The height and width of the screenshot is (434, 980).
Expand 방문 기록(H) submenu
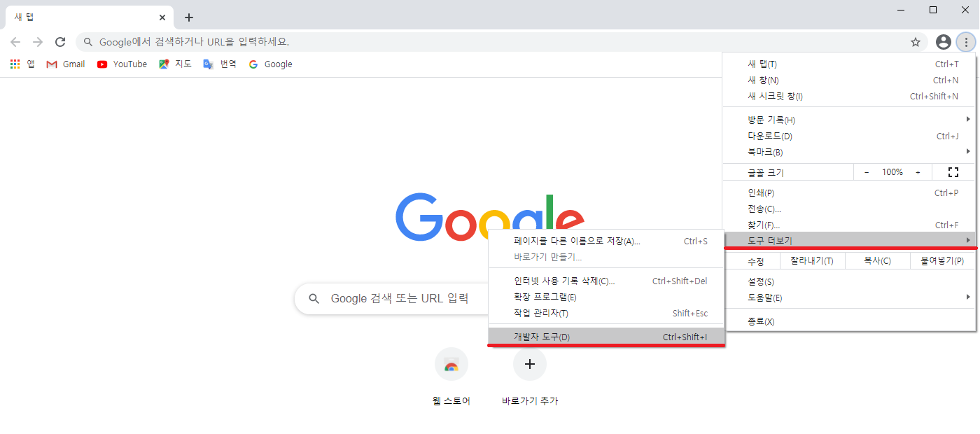(850, 120)
